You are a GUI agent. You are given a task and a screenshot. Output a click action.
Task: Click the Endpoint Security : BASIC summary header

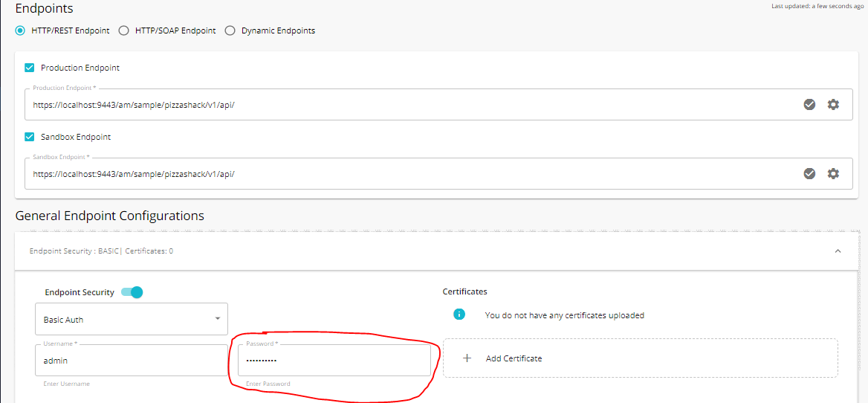(x=435, y=251)
